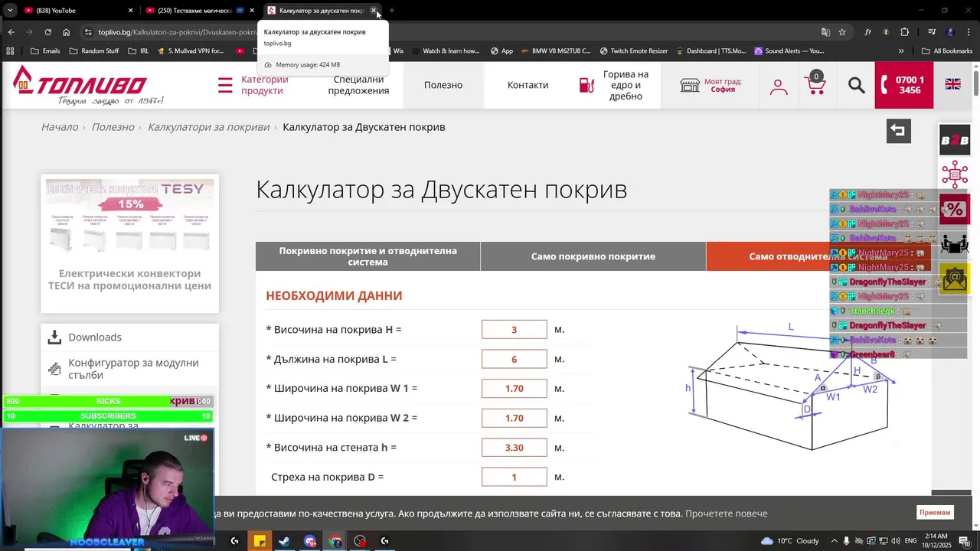This screenshot has height=551, width=980.
Task: Click the yellow envelope newsletter icon
Action: (x=955, y=279)
